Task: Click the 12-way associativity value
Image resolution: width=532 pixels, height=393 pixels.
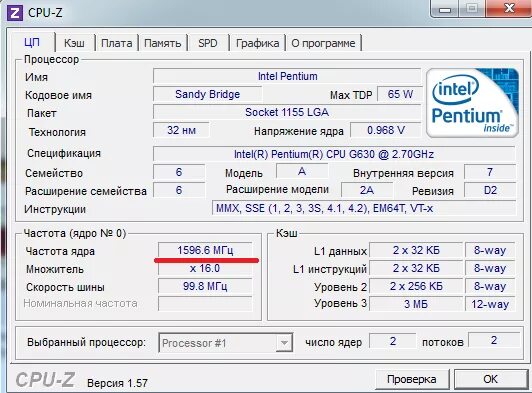Action: 490,304
